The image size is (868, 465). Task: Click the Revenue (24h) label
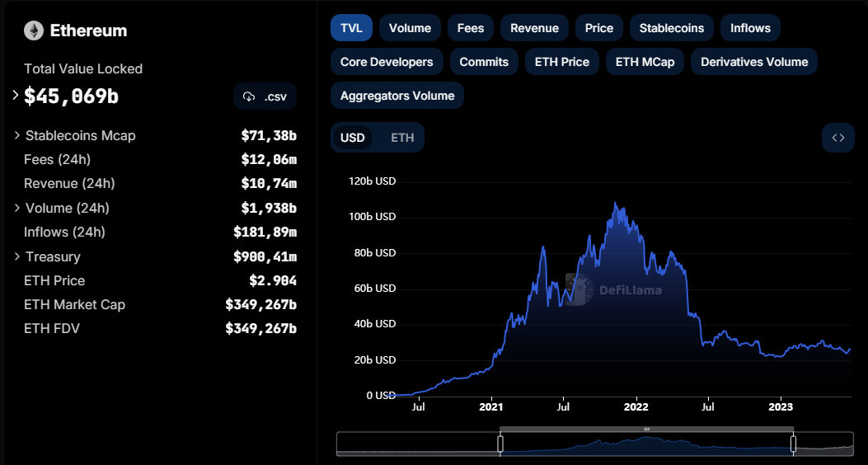69,183
